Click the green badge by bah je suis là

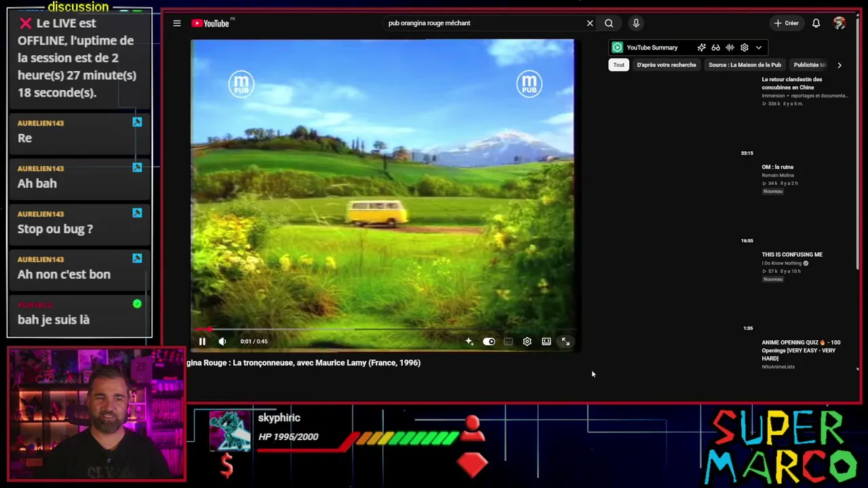137,304
